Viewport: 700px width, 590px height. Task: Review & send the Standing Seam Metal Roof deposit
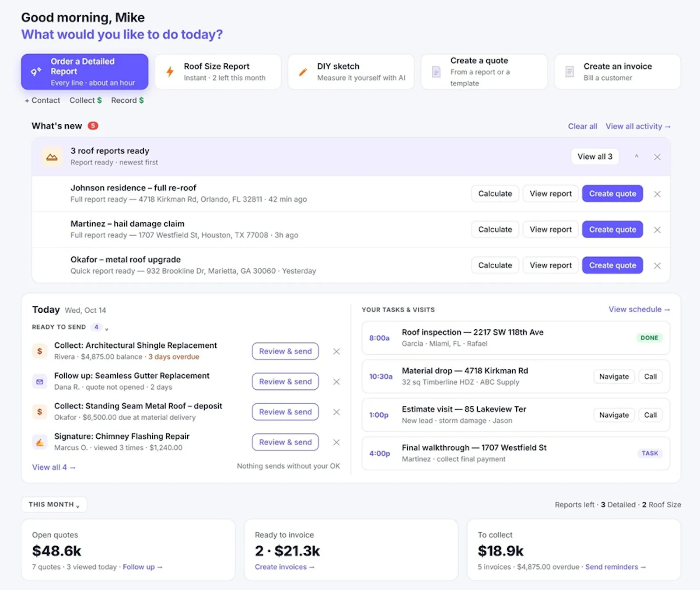pos(285,412)
